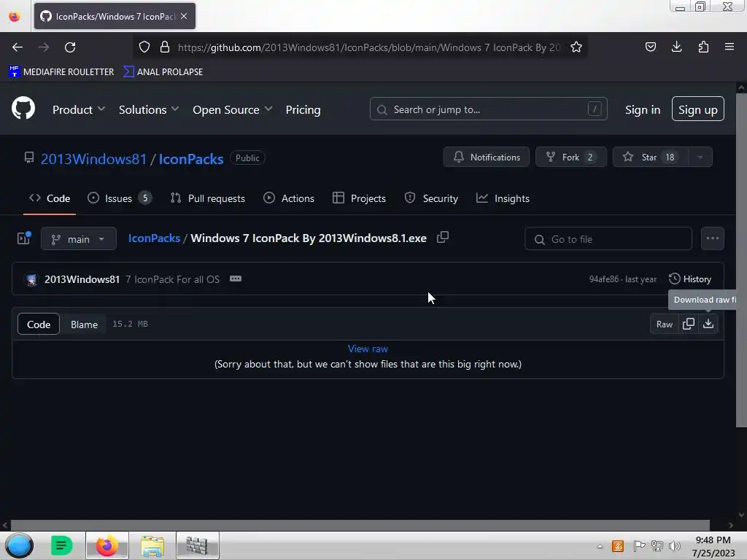Screen dimensions: 747x560
Task: Open Windows Start orb
Action: click(x=19, y=545)
